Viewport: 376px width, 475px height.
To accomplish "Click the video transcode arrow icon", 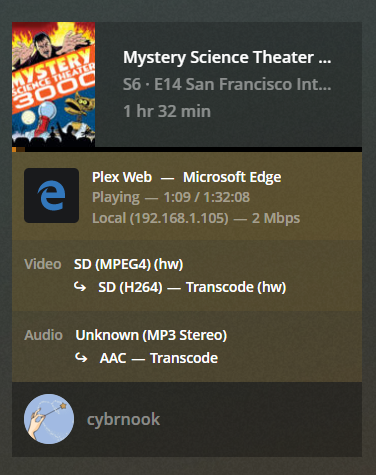I will pos(80,286).
